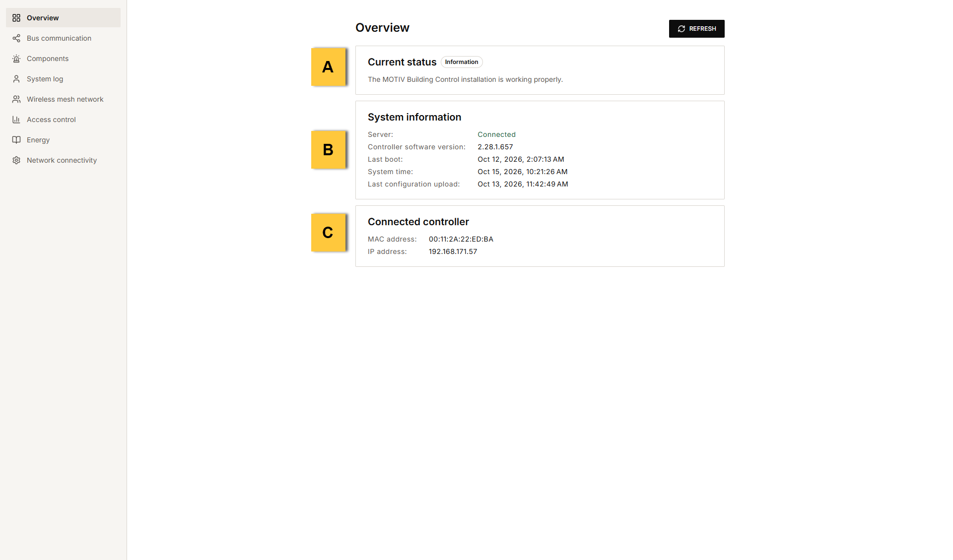Click the refresh arrows icon in Refresh button

click(x=681, y=29)
